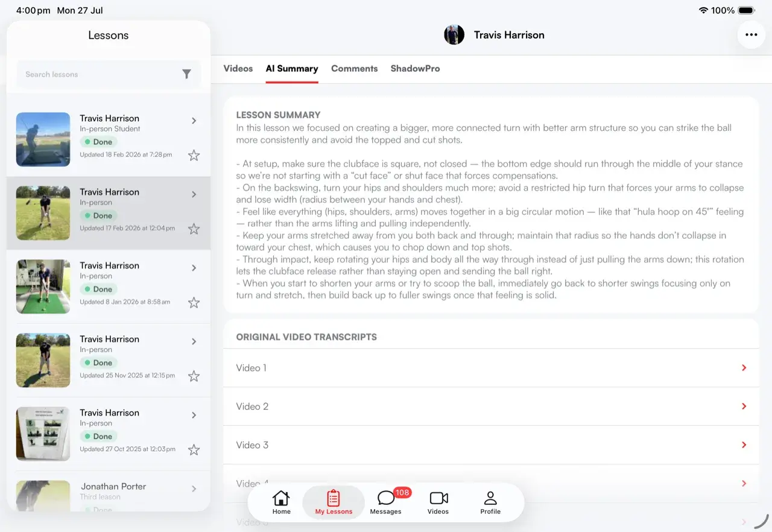Viewport: 772px width, 532px height.
Task: Favorite the lesson updated 25 Nov 2025
Action: pos(194,376)
